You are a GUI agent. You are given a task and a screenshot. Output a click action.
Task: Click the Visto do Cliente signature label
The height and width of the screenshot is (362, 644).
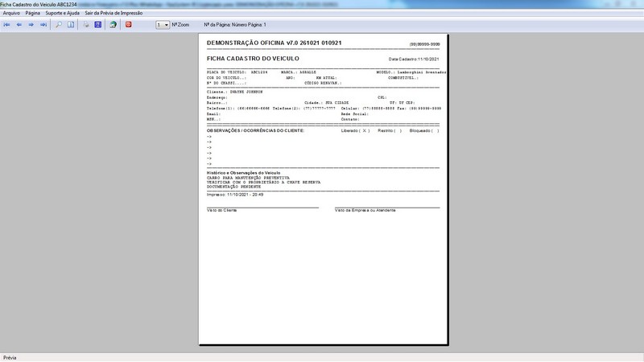tap(222, 210)
